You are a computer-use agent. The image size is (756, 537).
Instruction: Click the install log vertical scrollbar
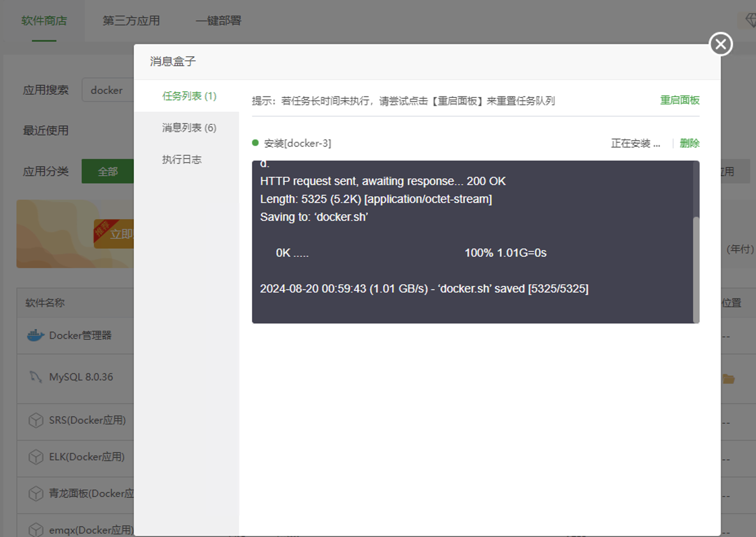tap(696, 270)
